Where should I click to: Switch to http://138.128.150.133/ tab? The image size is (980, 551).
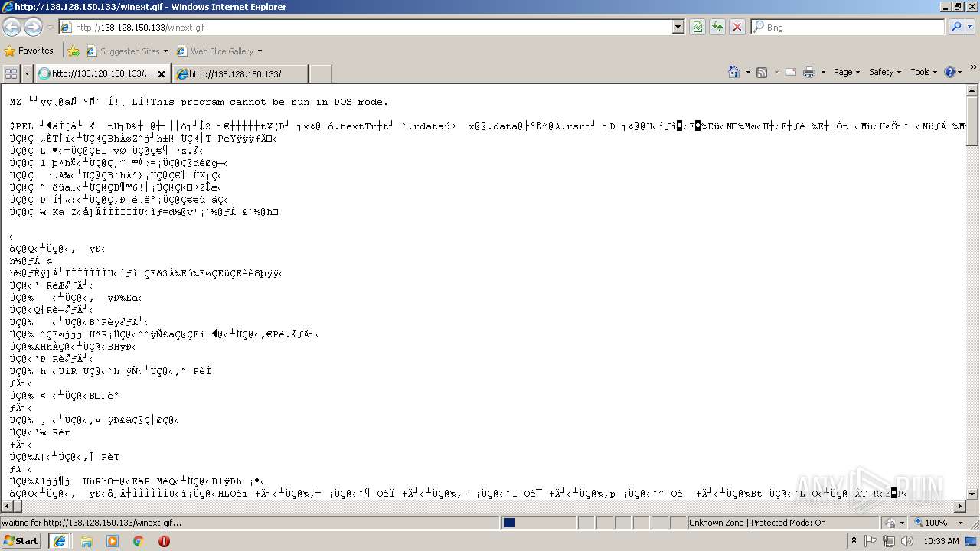point(240,74)
